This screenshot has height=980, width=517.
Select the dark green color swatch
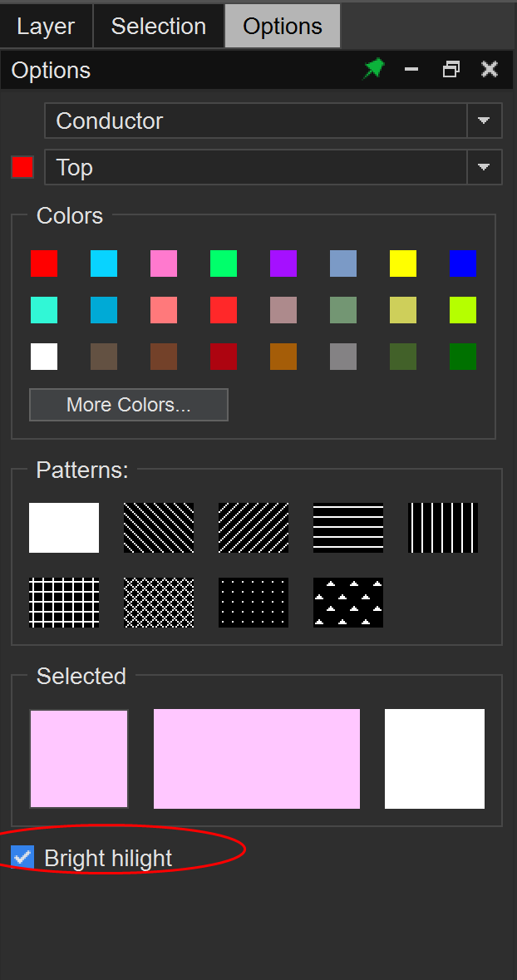click(x=463, y=357)
